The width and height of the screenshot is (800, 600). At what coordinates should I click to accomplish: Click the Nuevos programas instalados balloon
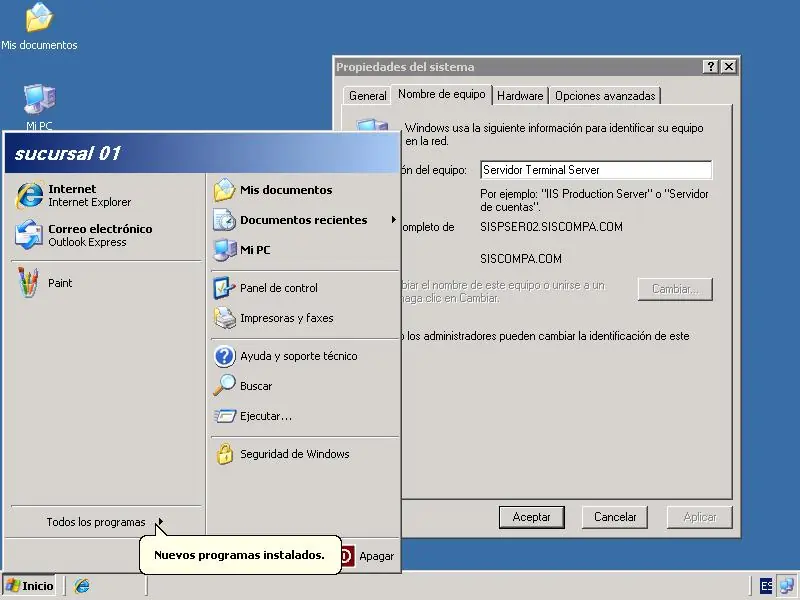(240, 555)
